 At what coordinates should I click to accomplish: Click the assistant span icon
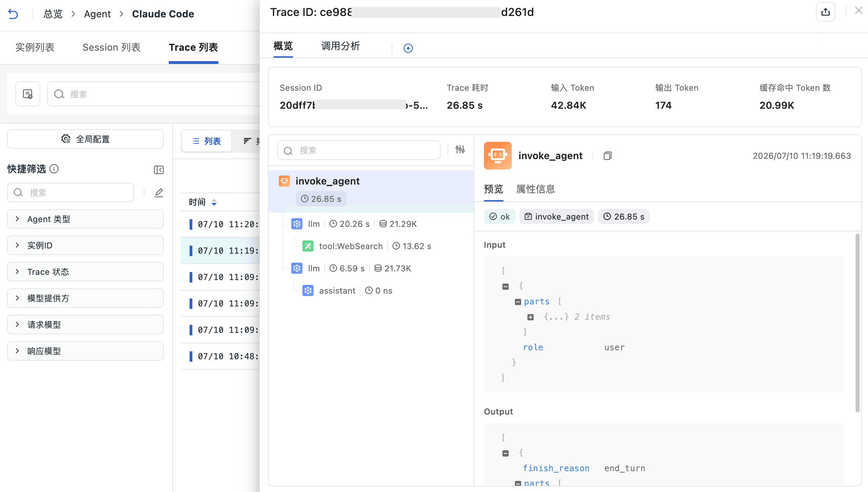308,290
